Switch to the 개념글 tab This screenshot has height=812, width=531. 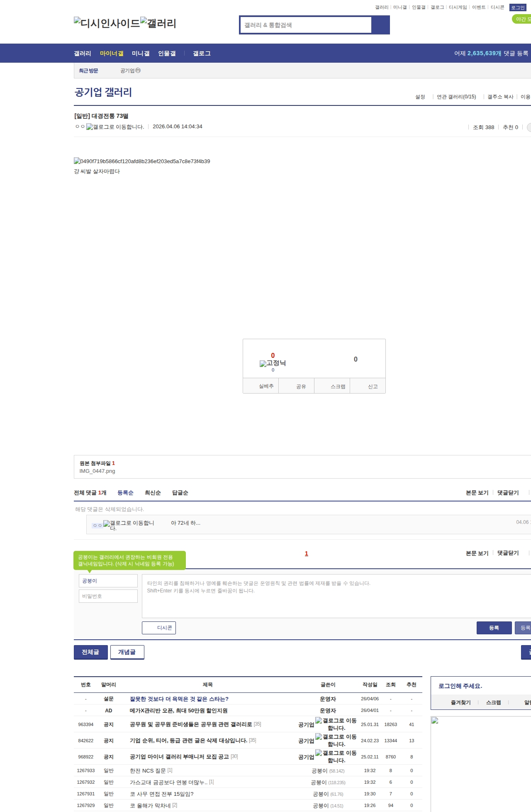[127, 652]
